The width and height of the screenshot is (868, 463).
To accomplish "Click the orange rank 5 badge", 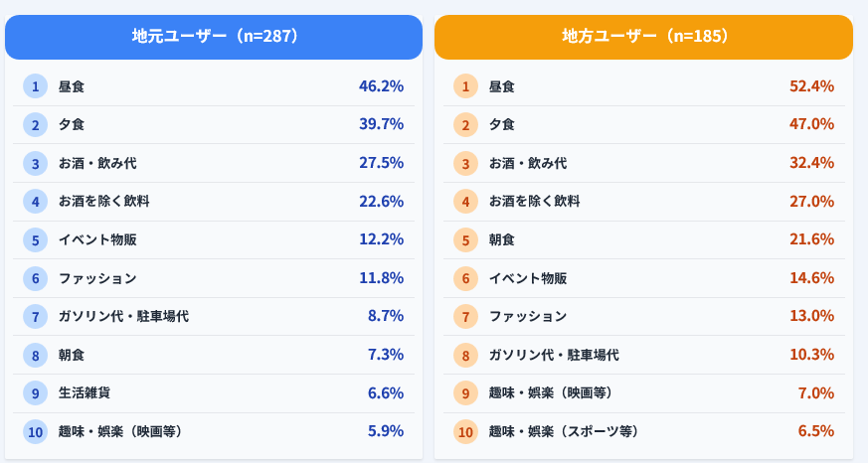I will [465, 239].
